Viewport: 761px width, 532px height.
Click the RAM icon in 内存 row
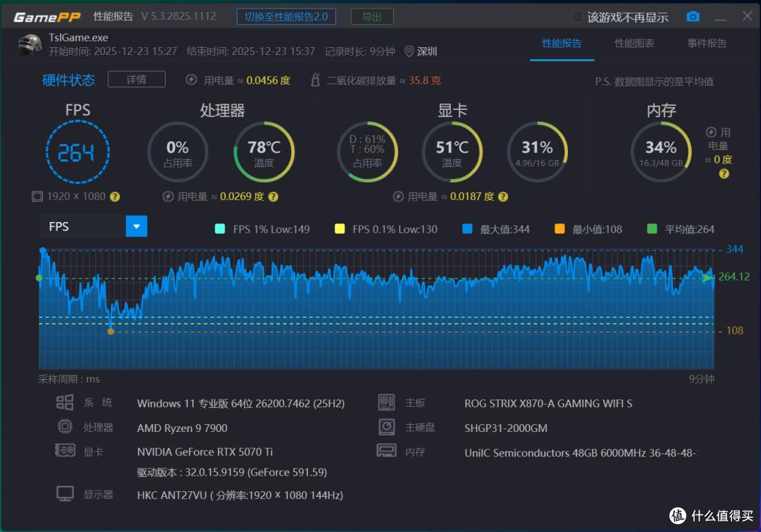click(x=386, y=451)
